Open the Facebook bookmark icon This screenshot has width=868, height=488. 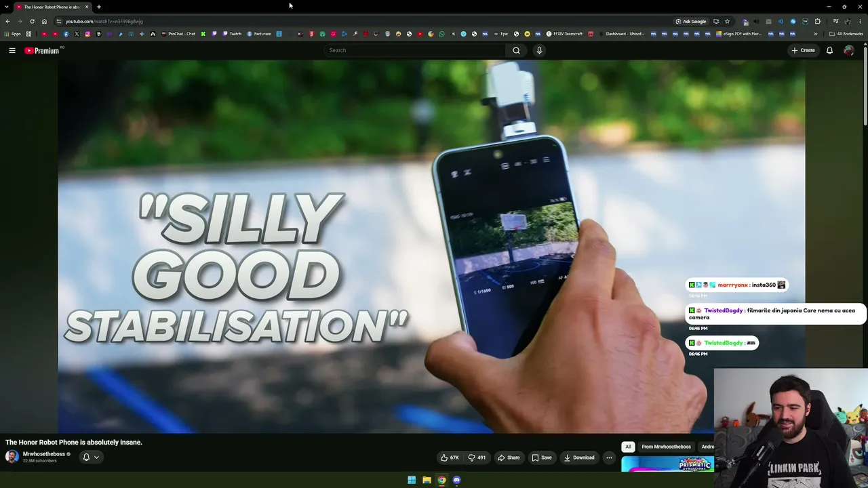click(66, 34)
